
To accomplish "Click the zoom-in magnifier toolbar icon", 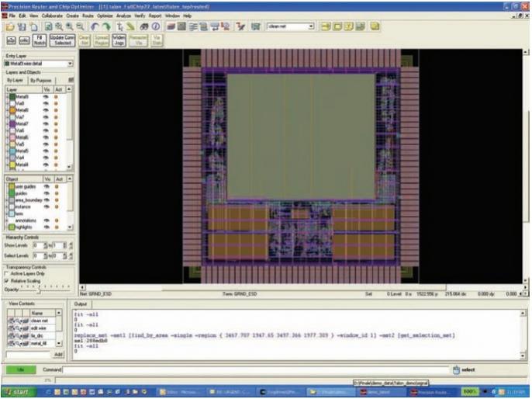I will click(70, 26).
